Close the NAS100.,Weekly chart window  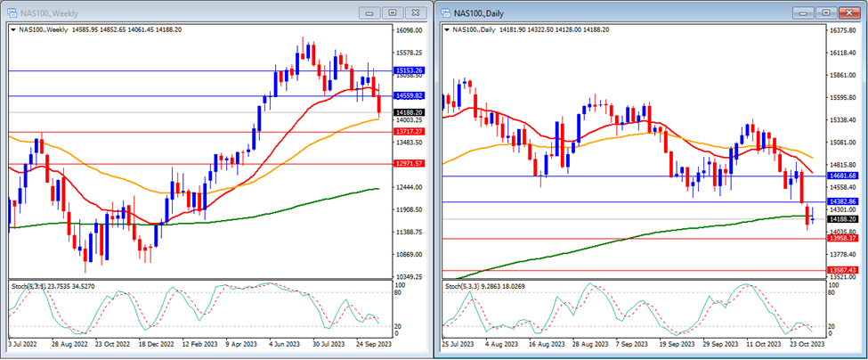415,12
